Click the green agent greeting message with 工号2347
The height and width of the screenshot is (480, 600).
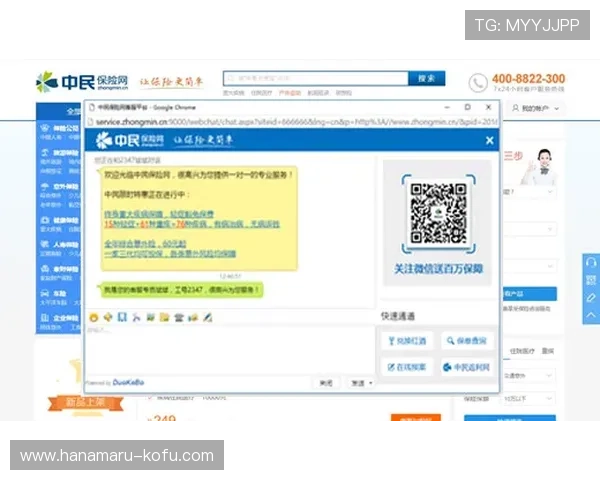[x=182, y=290]
